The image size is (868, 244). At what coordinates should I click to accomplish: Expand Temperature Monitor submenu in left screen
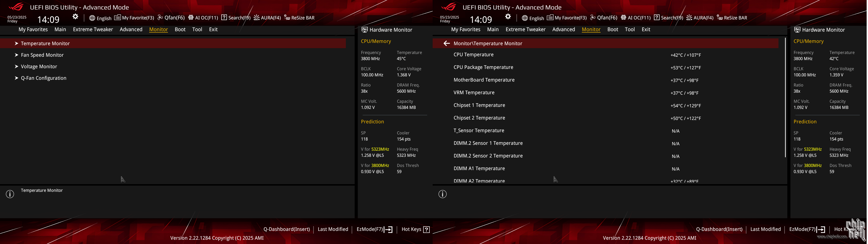point(173,43)
